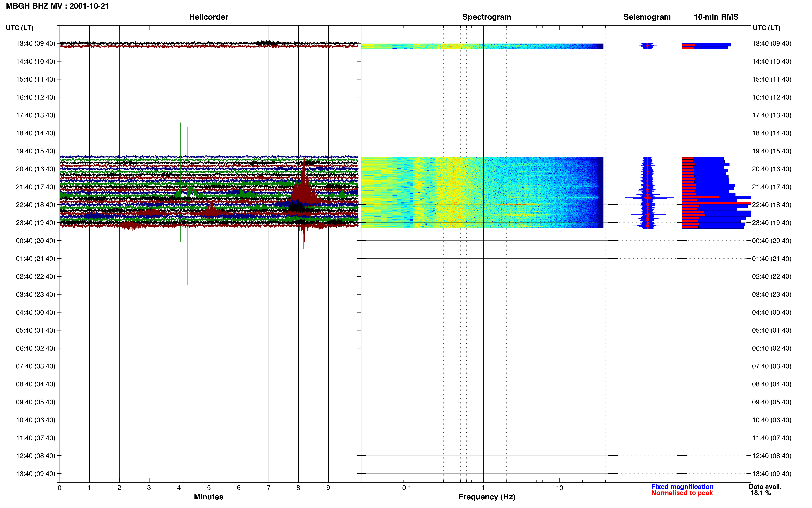Click the blue 'Fixed magnification' legend text
Viewport: 812px width, 508px height.
click(682, 487)
